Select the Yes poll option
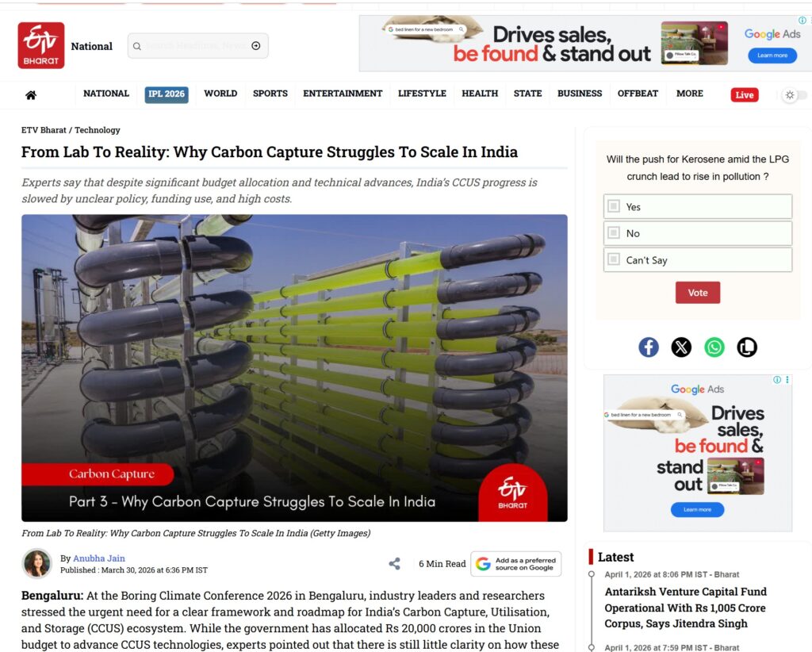 tap(698, 207)
